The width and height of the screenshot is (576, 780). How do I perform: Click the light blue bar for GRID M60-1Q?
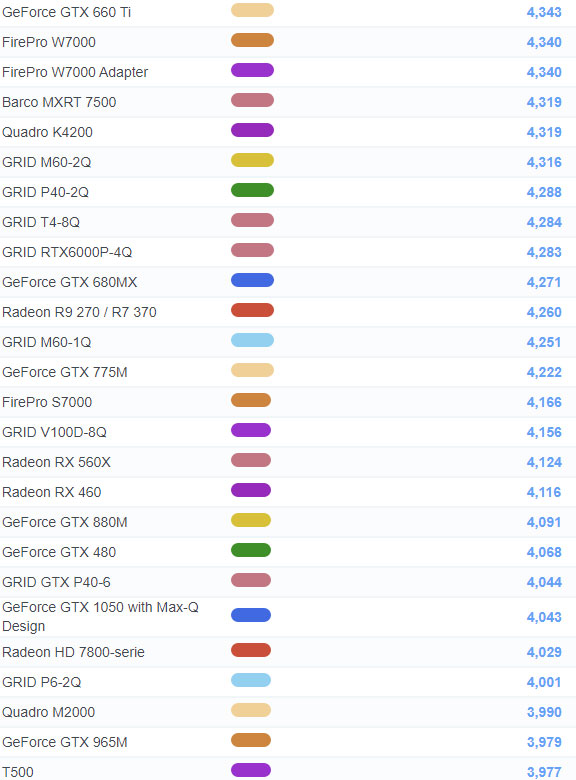(252, 340)
